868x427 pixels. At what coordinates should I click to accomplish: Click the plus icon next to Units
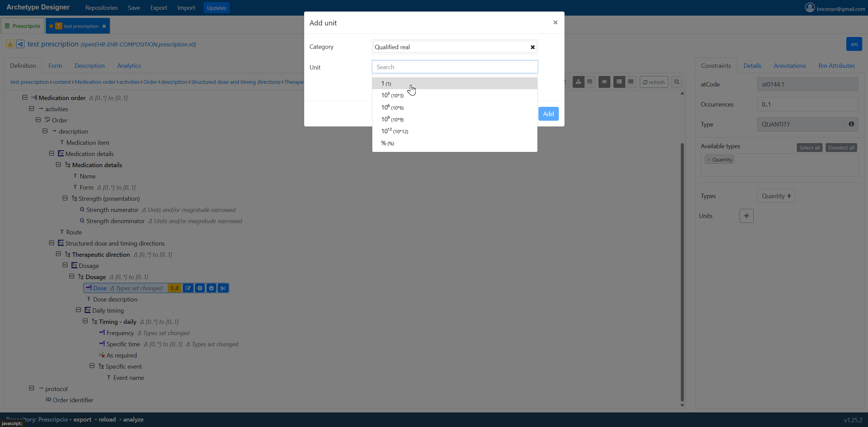(x=746, y=216)
